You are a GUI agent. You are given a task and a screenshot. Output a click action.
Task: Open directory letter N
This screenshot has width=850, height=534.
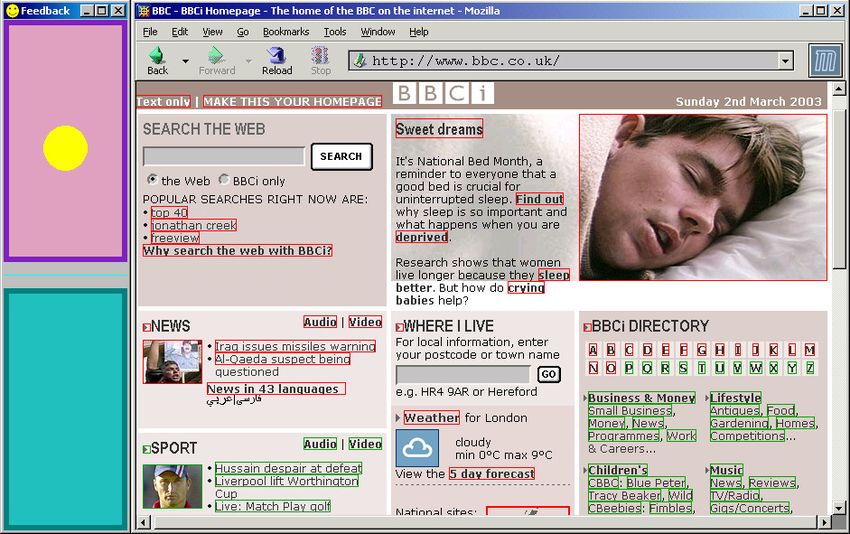click(593, 368)
